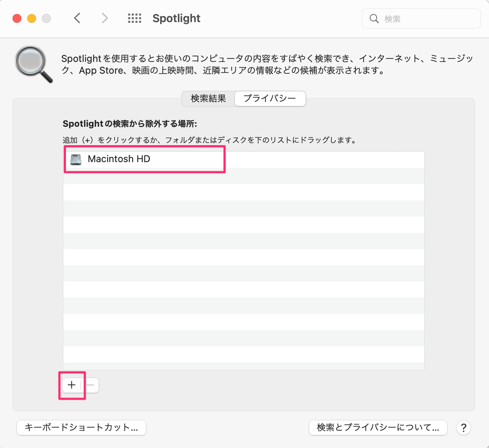The height and width of the screenshot is (448, 489).
Task: Remove location with the minus button
Action: coord(90,385)
